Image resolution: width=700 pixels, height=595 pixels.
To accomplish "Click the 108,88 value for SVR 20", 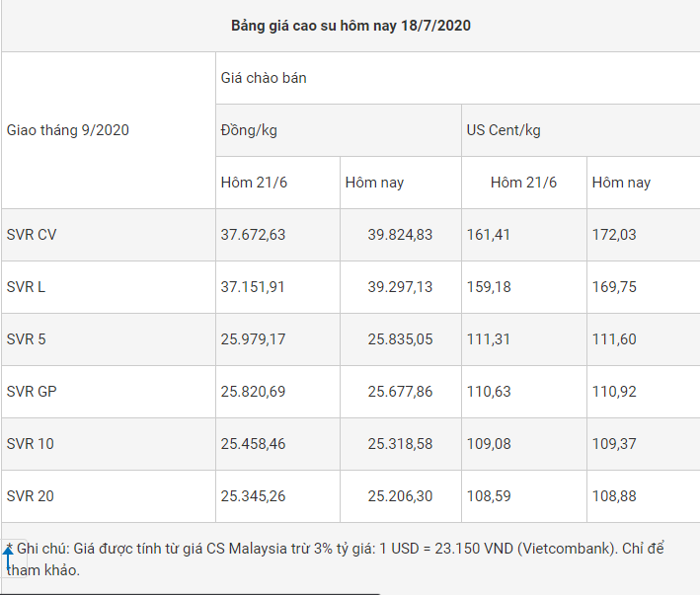I will tap(614, 496).
